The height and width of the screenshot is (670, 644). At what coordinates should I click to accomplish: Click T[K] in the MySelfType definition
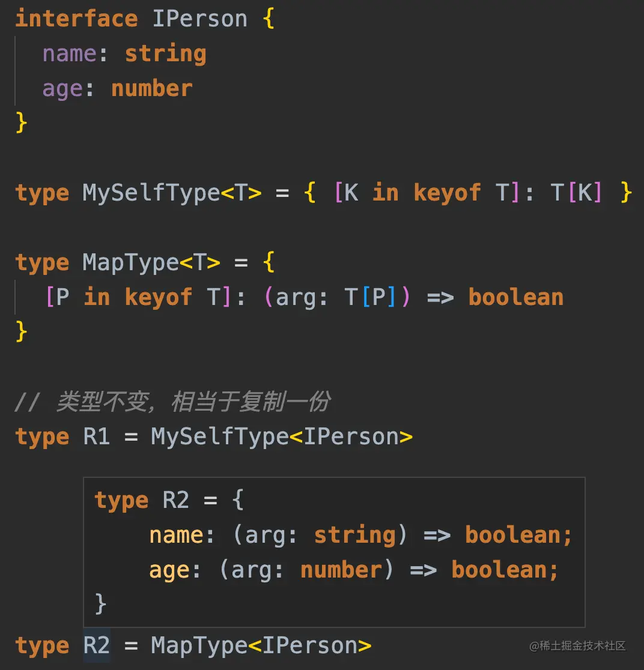coord(577,193)
